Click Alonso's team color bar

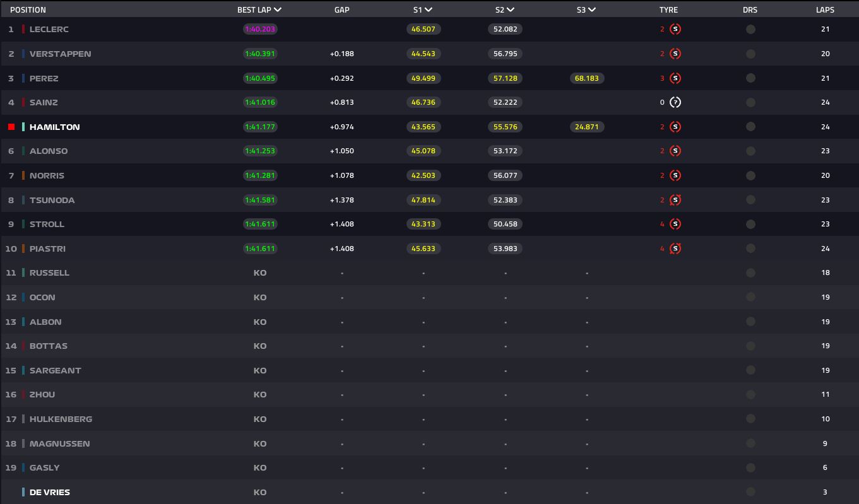23,151
